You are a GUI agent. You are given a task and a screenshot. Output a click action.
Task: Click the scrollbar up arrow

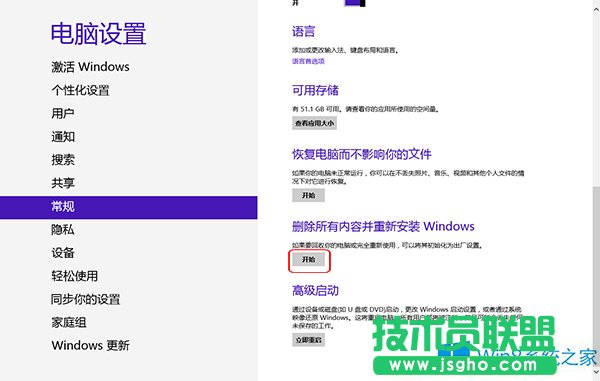click(x=596, y=10)
